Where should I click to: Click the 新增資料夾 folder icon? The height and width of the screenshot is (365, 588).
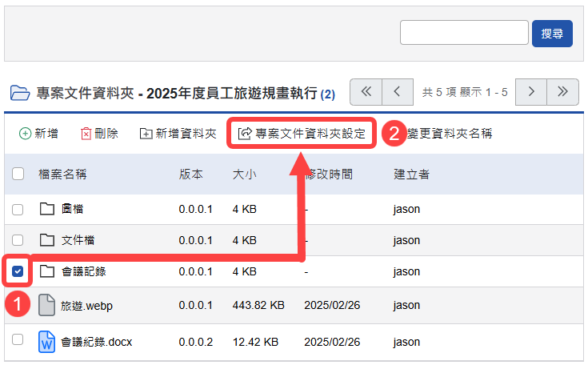(146, 134)
